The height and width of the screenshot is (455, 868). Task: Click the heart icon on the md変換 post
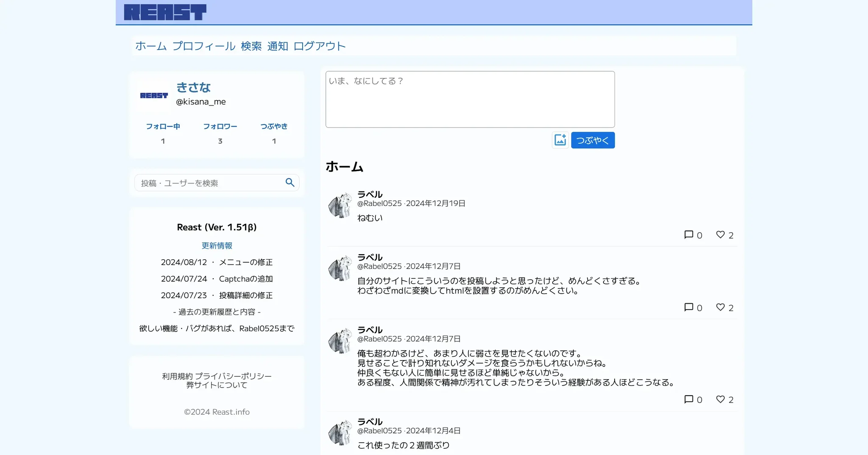(x=720, y=307)
